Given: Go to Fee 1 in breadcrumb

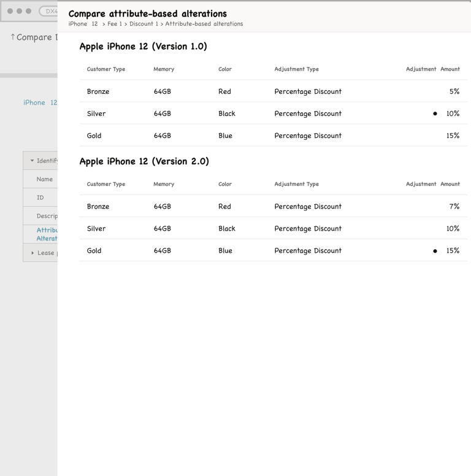Looking at the screenshot, I should (115, 24).
